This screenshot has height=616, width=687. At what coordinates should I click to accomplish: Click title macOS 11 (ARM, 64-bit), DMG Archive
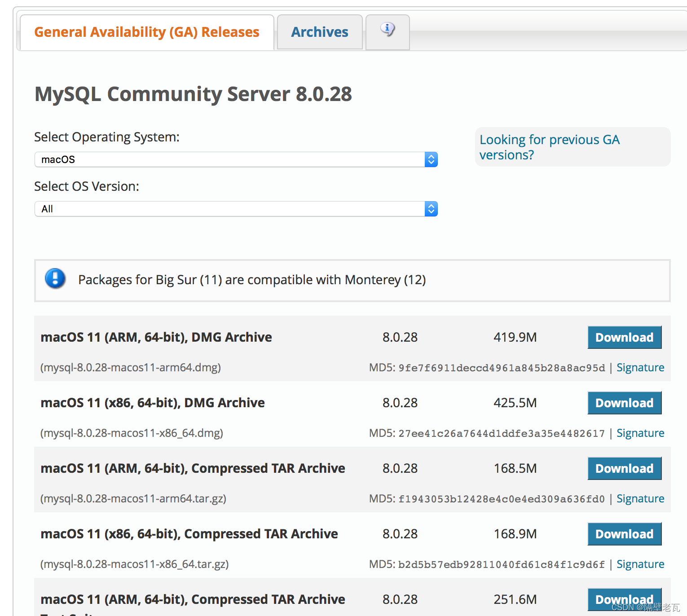[x=156, y=337]
